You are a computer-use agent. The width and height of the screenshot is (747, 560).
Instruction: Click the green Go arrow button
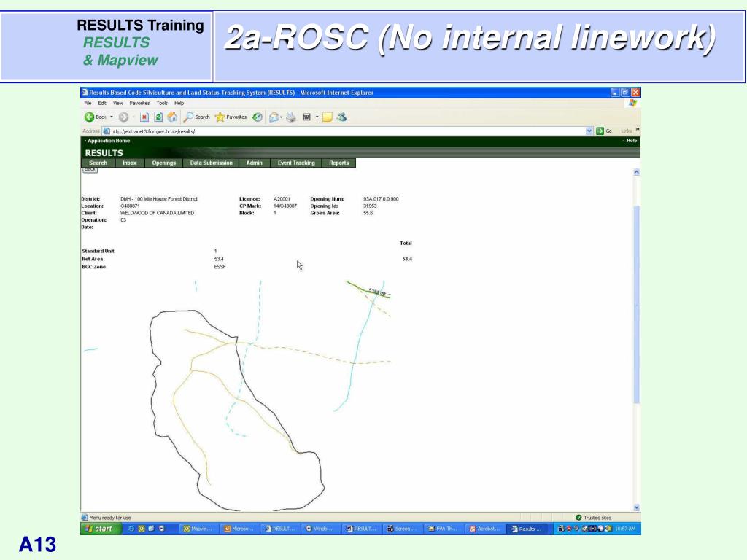pyautogui.click(x=600, y=131)
